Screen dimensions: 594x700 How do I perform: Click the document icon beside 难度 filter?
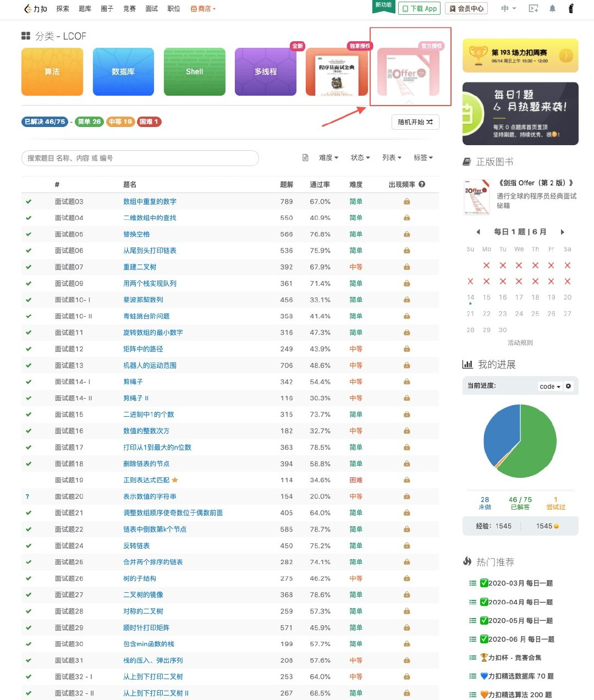point(305,158)
